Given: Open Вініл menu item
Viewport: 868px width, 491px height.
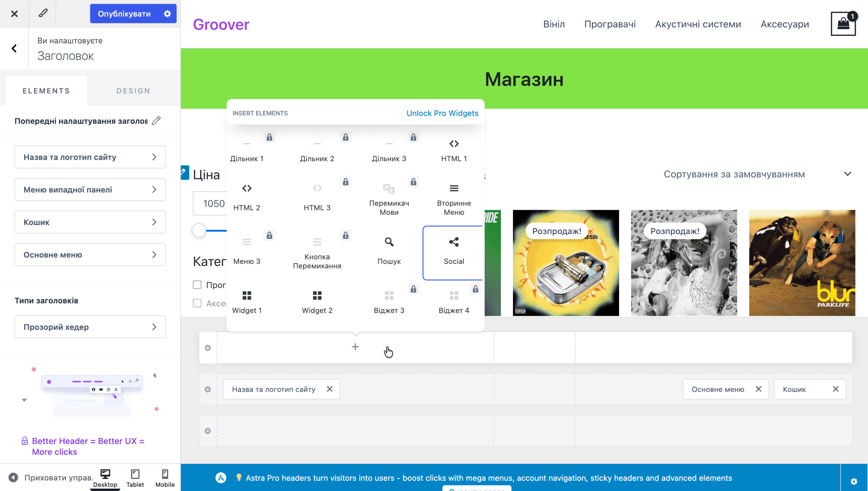Looking at the screenshot, I should [x=554, y=24].
